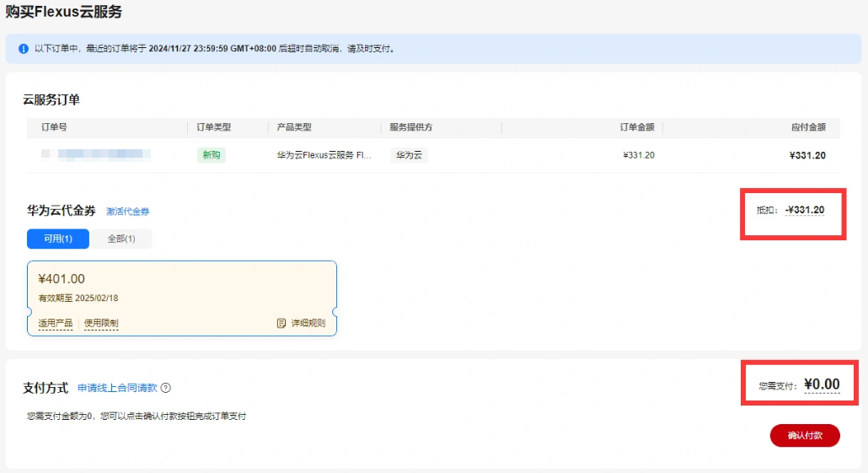Open the 申请线上合同请款 link

tap(117, 388)
